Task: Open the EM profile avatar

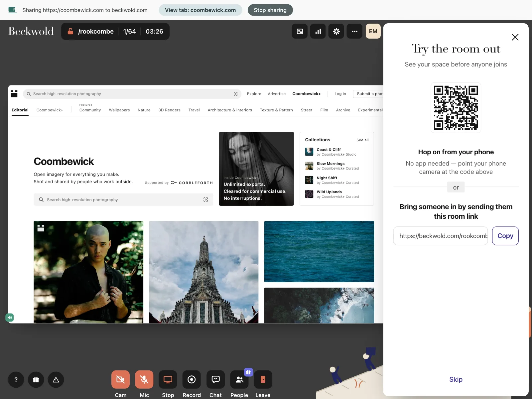Action: (373, 31)
